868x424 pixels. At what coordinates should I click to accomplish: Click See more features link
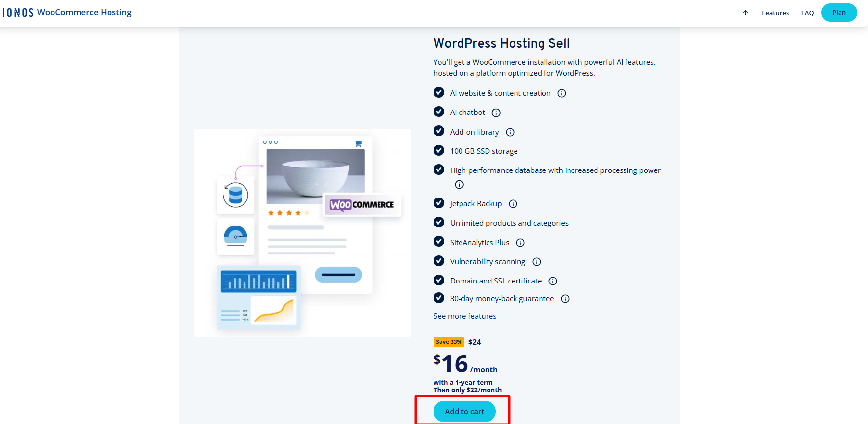pos(465,316)
